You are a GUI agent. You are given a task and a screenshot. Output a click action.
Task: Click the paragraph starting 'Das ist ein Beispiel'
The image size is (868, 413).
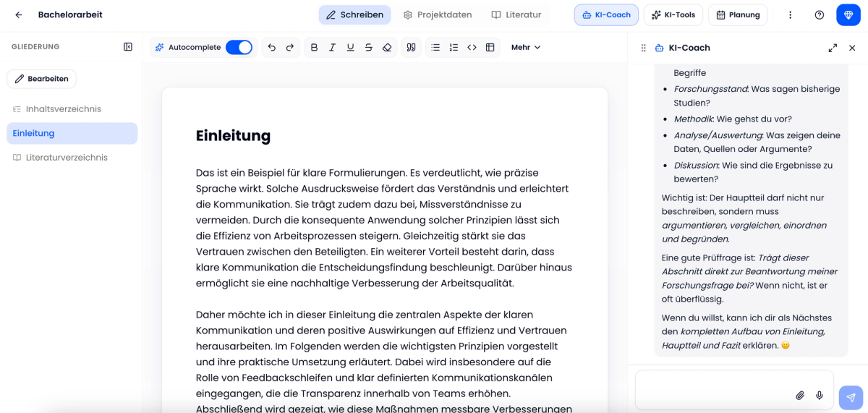(384, 228)
